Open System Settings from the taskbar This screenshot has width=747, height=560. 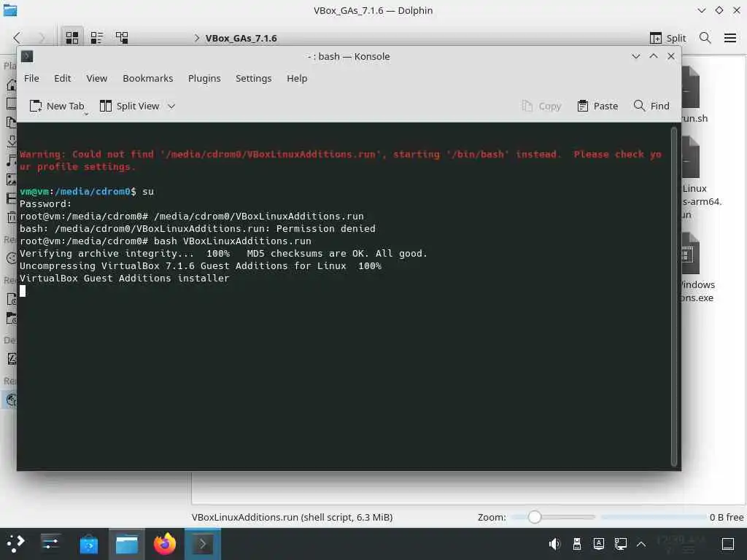(x=50, y=543)
